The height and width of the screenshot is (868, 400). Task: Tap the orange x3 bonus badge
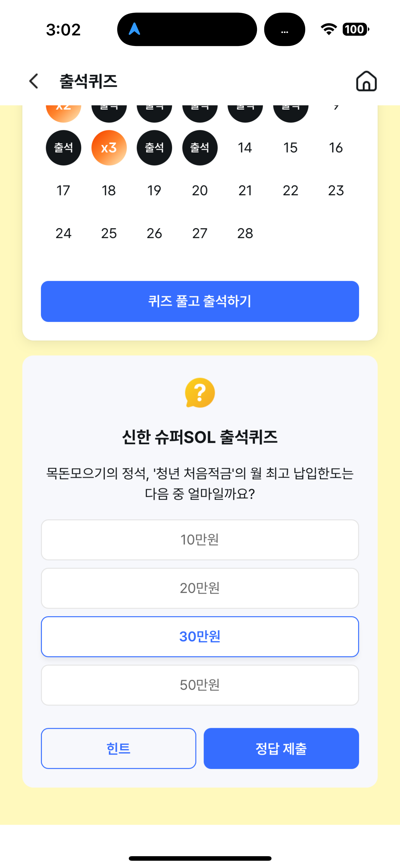(109, 148)
